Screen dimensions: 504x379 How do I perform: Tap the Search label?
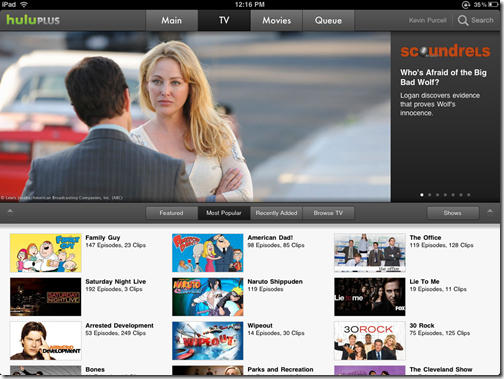[x=482, y=20]
